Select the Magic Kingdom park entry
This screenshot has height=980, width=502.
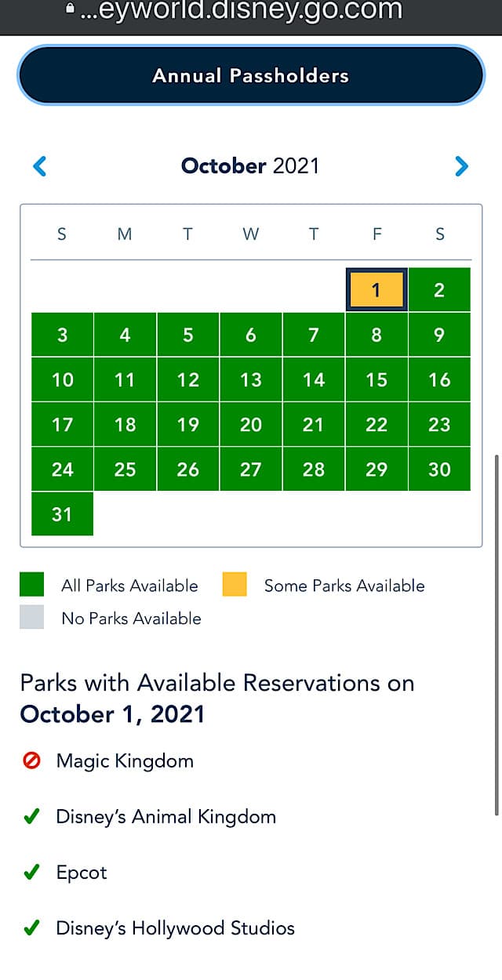125,760
